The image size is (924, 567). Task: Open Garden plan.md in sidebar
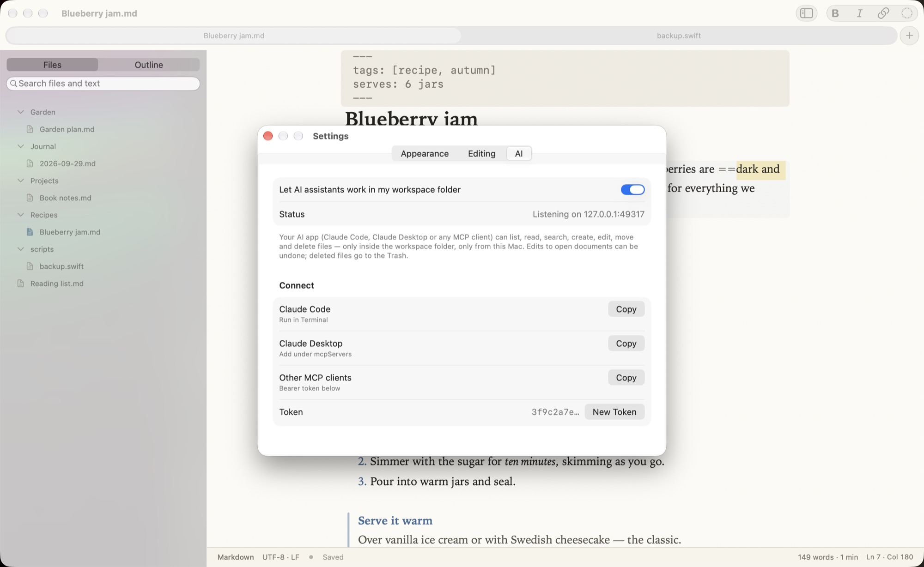67,129
